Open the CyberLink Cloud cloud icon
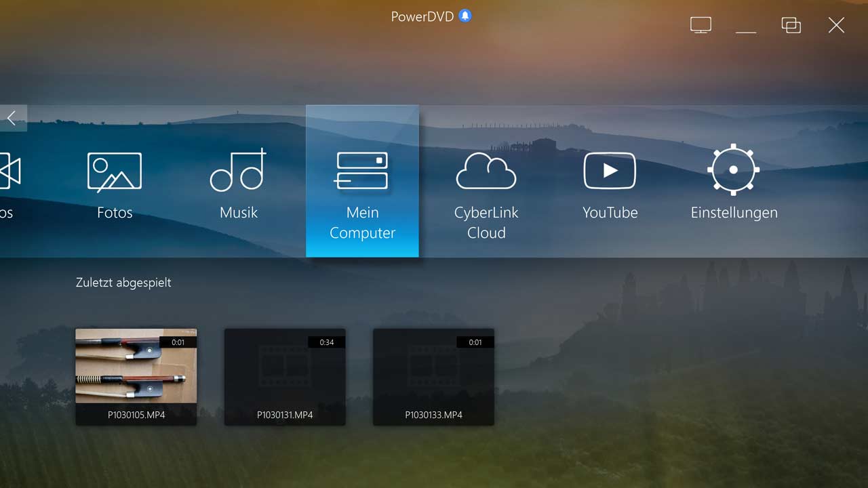868x488 pixels. click(x=486, y=171)
